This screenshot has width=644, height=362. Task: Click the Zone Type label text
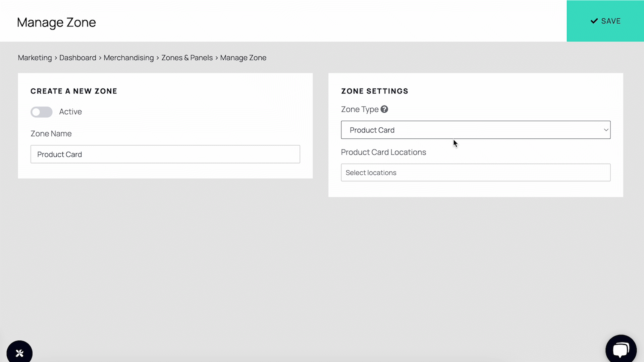tap(360, 109)
